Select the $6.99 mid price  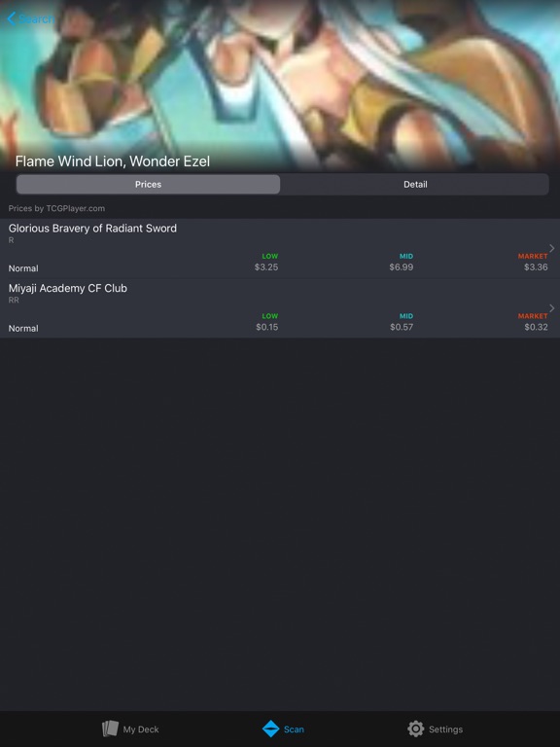(401, 267)
